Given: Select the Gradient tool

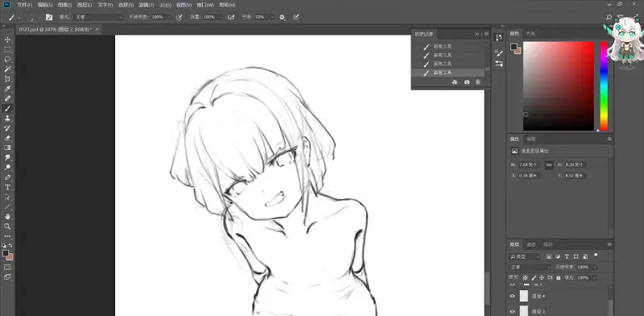Looking at the screenshot, I should click(x=7, y=148).
